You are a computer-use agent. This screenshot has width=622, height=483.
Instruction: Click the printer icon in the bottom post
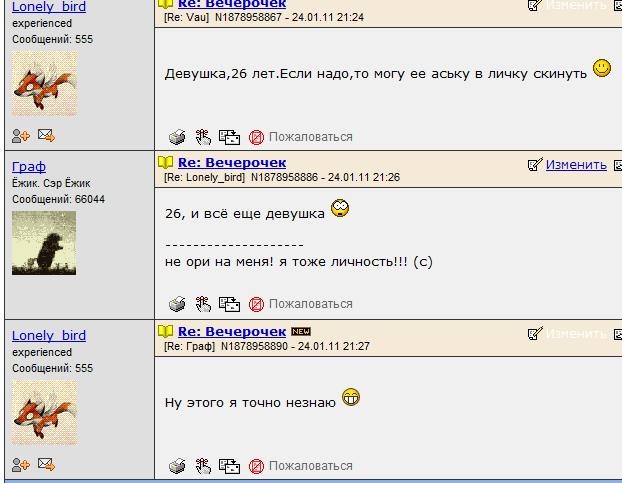point(177,466)
